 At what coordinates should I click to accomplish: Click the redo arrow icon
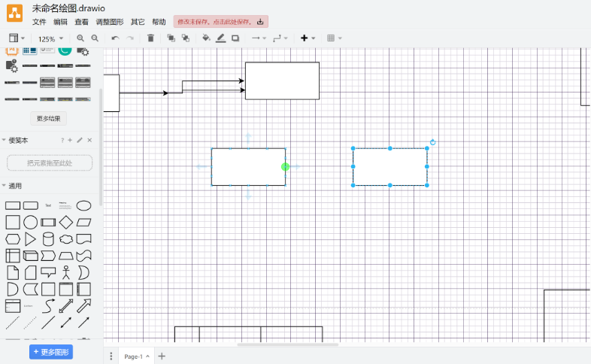coord(130,38)
